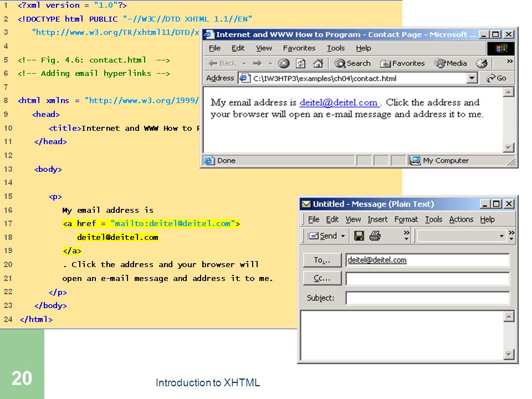Open the Send button dropdown arrow

[342, 236]
